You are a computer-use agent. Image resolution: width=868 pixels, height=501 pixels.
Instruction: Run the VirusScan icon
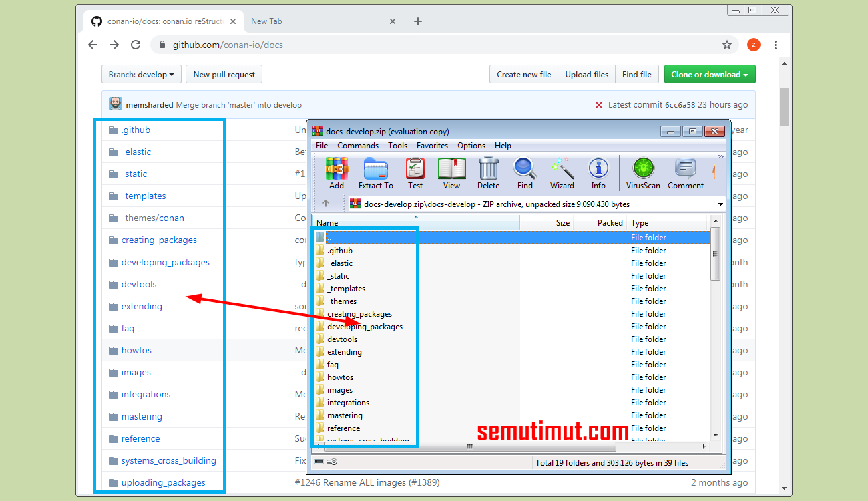(642, 173)
